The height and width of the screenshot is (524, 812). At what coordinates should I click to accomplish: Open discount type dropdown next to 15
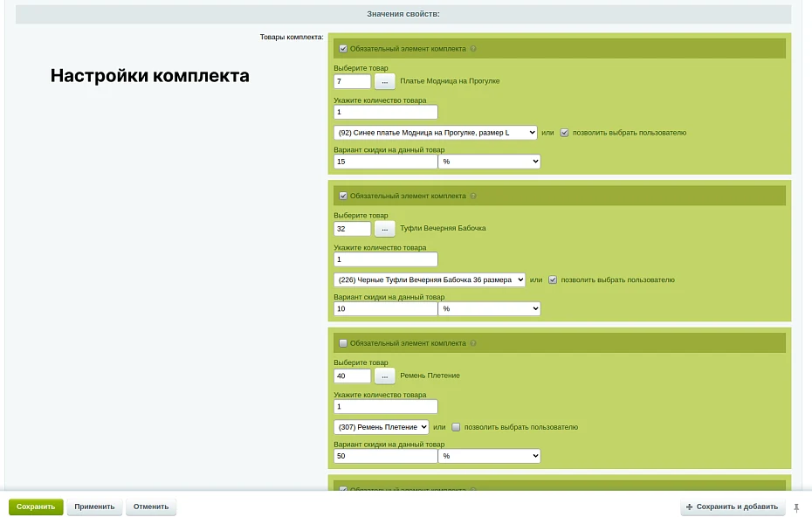coord(489,162)
